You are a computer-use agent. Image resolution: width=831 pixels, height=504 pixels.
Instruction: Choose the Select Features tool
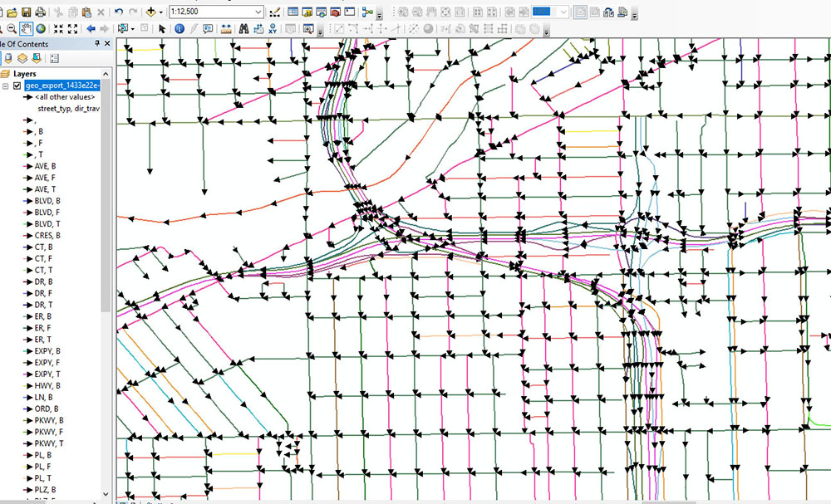[123, 28]
